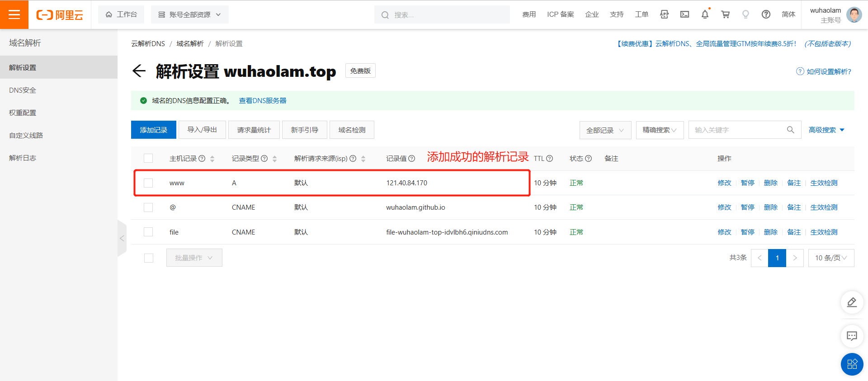The width and height of the screenshot is (868, 381).
Task: Select the file record checkbox
Action: point(148,232)
